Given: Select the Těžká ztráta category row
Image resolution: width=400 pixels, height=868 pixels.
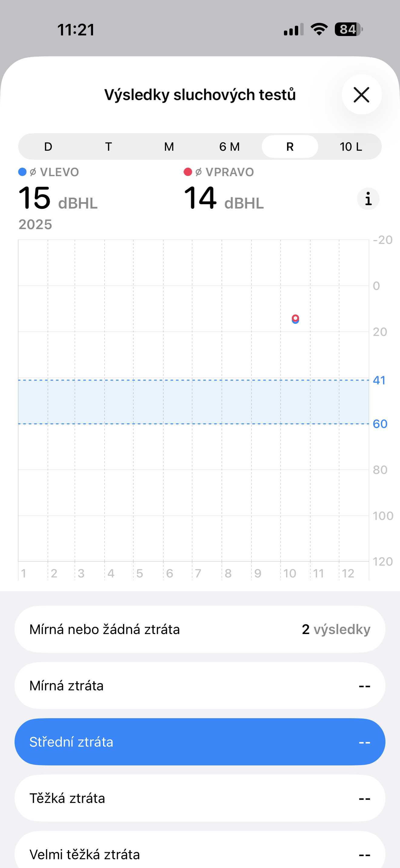Looking at the screenshot, I should tap(200, 798).
